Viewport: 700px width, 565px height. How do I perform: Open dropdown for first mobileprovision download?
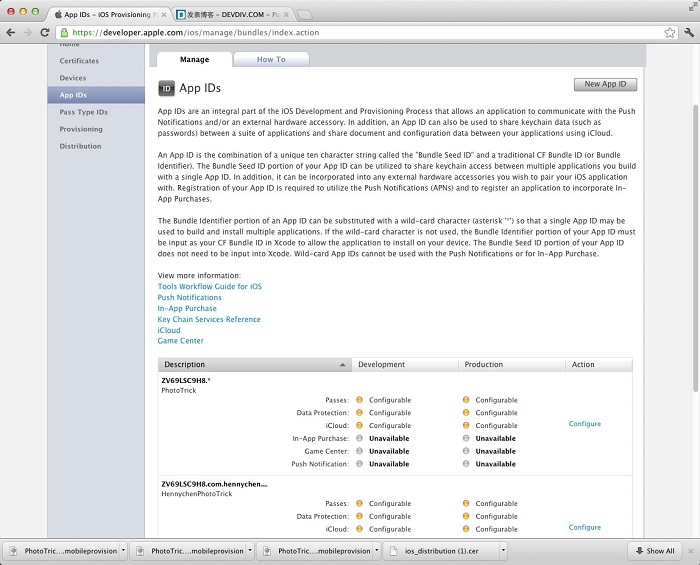(x=123, y=551)
